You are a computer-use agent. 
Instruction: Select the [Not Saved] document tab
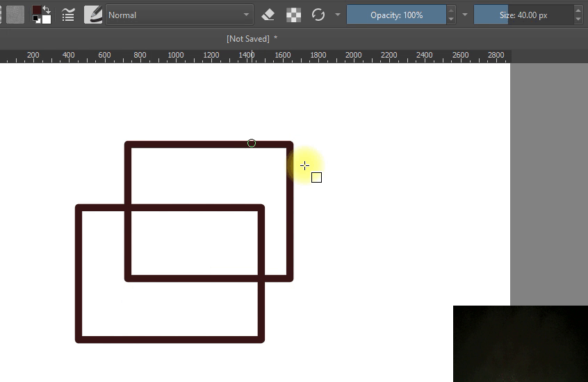click(252, 39)
